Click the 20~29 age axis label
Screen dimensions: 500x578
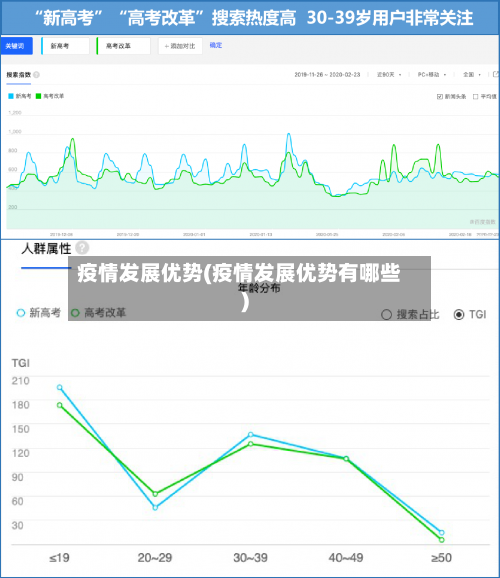pos(155,558)
